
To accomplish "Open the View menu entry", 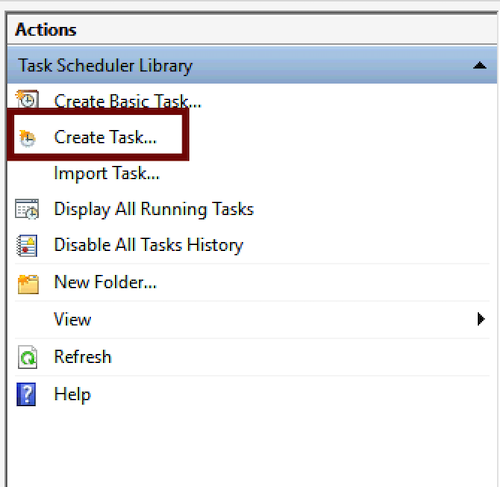I will tap(72, 319).
